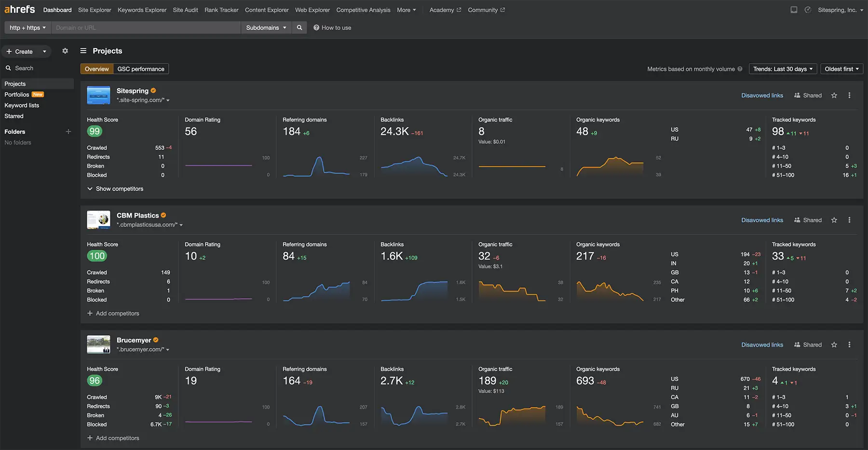Viewport: 868px width, 450px height.
Task: Open the Trends: Last 30 days dropdown
Action: (x=783, y=69)
